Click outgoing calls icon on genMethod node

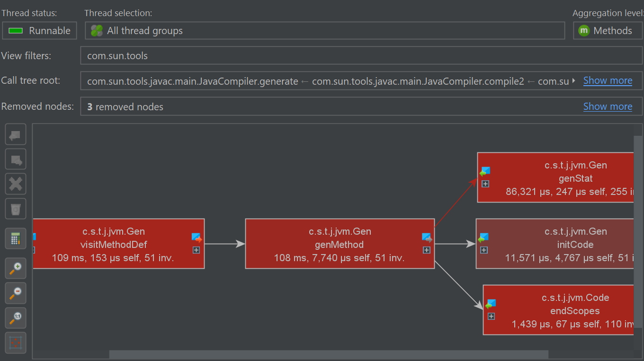pos(427,238)
